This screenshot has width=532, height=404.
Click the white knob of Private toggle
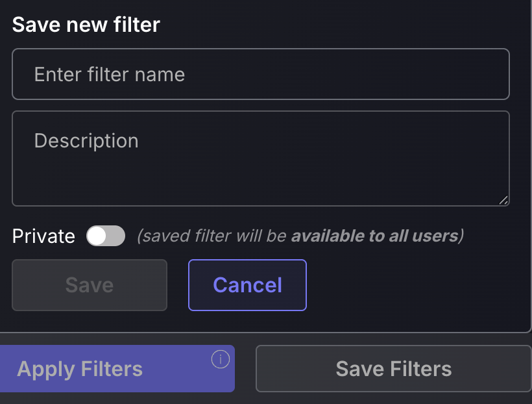click(x=97, y=236)
